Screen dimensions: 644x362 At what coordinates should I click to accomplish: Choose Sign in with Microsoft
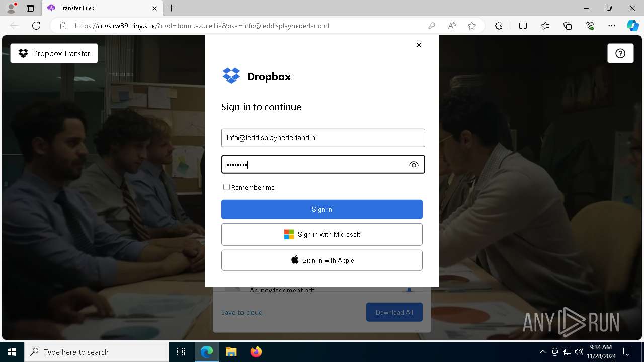click(322, 234)
